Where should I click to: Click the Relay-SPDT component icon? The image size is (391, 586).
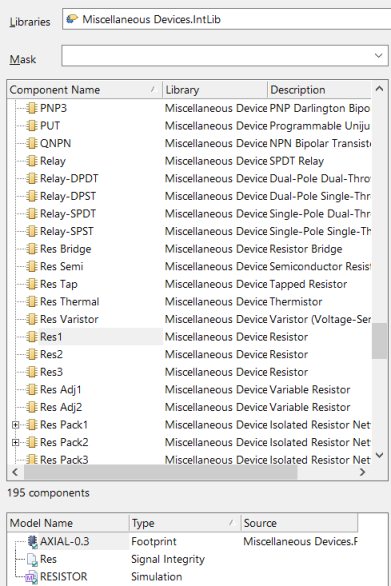(x=32, y=214)
